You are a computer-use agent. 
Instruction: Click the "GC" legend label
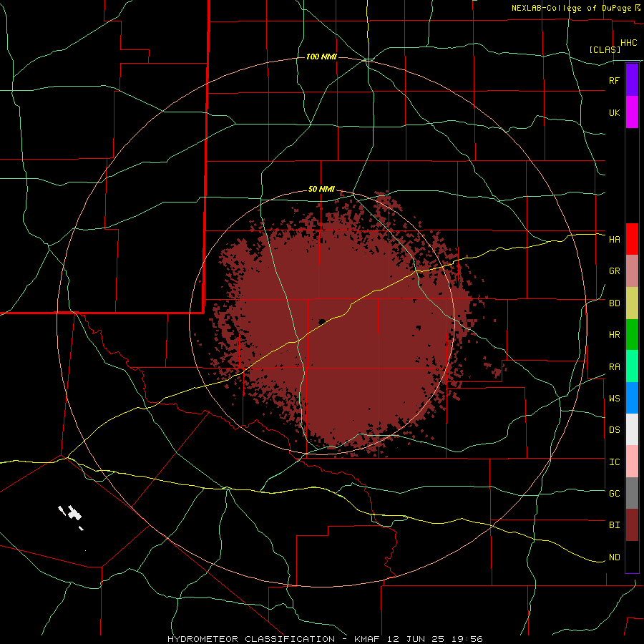click(614, 494)
